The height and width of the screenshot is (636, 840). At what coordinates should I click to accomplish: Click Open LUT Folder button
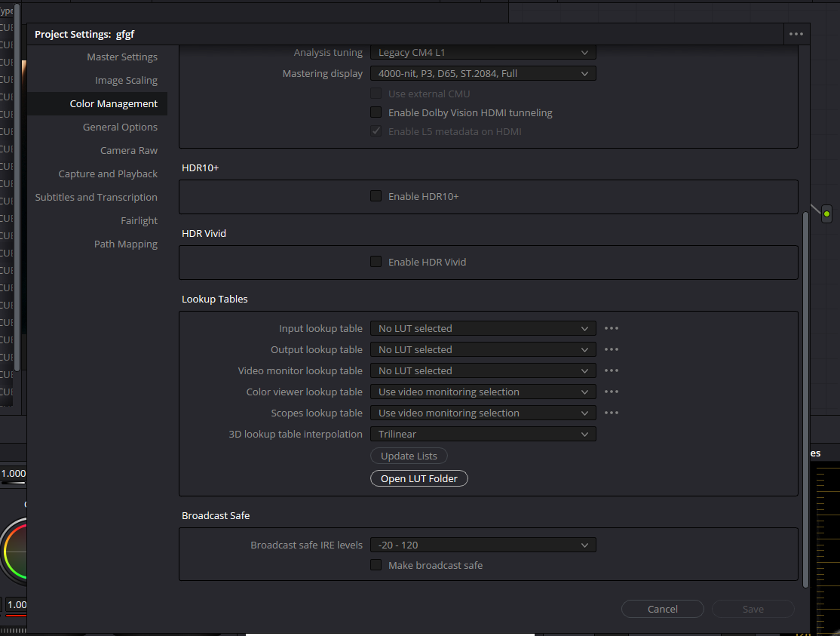[x=419, y=478]
